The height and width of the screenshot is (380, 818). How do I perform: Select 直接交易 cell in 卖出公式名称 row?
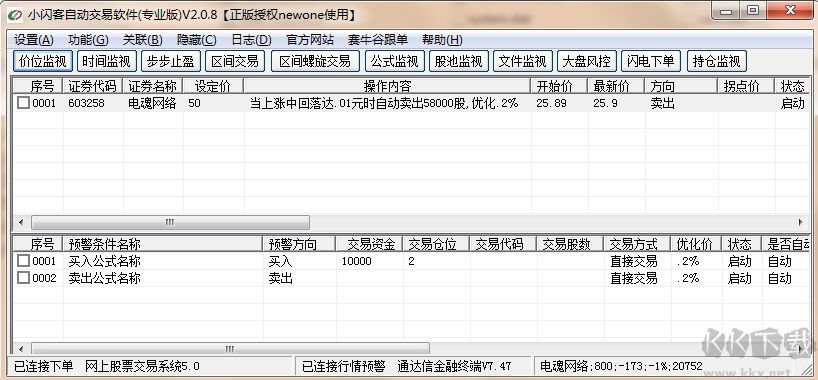click(x=633, y=278)
